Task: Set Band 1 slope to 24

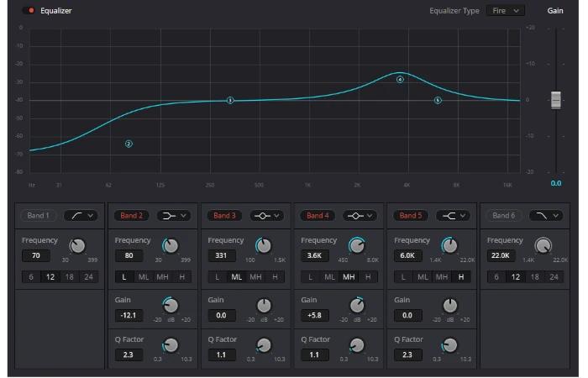Action: pyautogui.click(x=88, y=276)
